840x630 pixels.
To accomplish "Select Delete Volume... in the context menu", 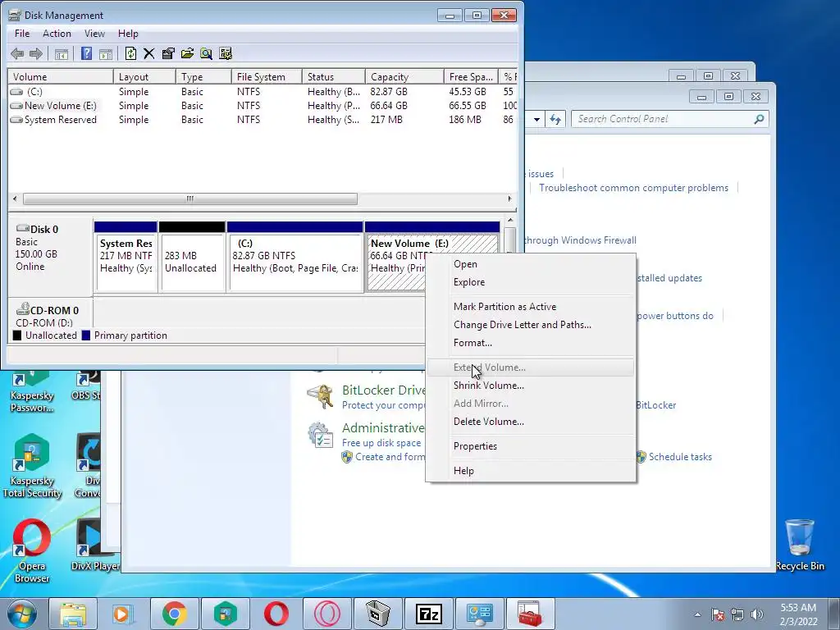I will click(x=531, y=422).
